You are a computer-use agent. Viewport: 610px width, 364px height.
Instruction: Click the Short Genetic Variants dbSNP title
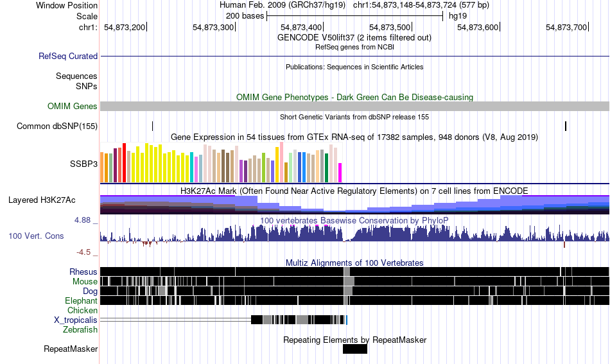(354, 117)
